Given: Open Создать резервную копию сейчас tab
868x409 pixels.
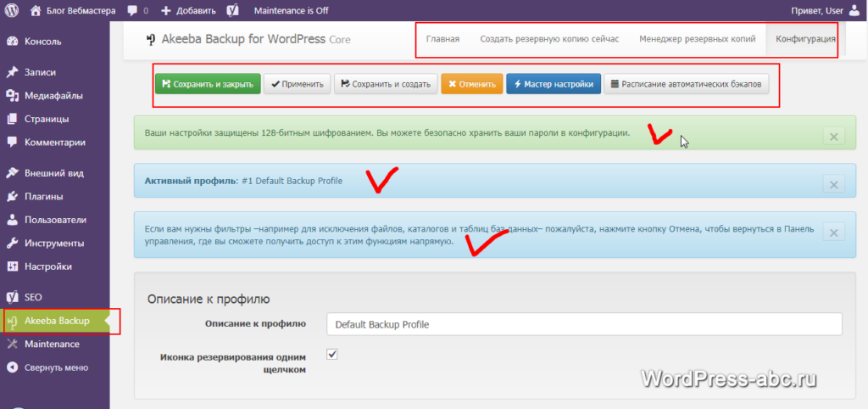Looking at the screenshot, I should coord(549,39).
